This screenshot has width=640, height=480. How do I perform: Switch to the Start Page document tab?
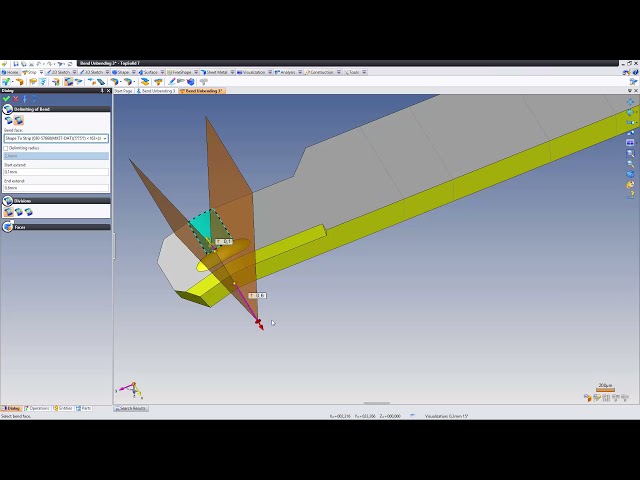[123, 91]
